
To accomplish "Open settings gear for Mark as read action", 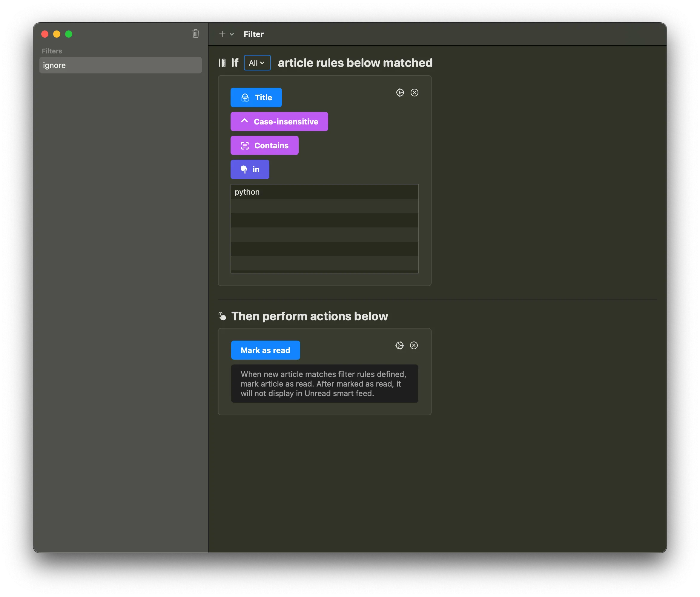I will tap(399, 345).
